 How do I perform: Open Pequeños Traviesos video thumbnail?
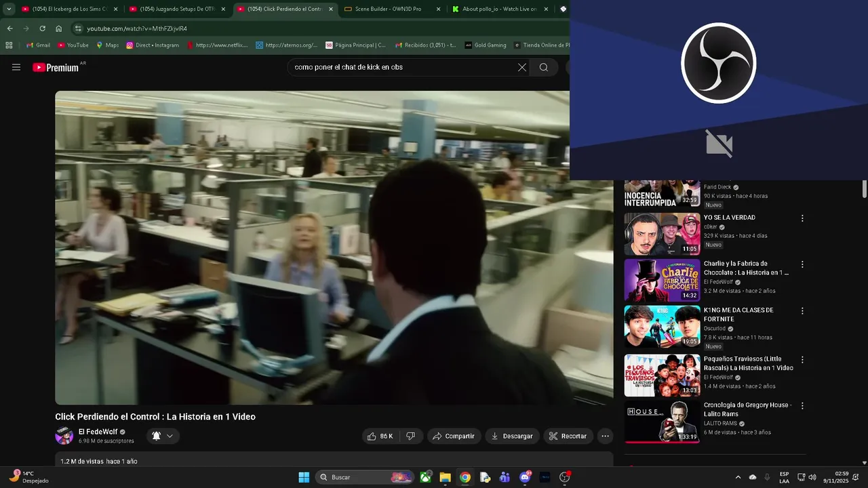662,375
